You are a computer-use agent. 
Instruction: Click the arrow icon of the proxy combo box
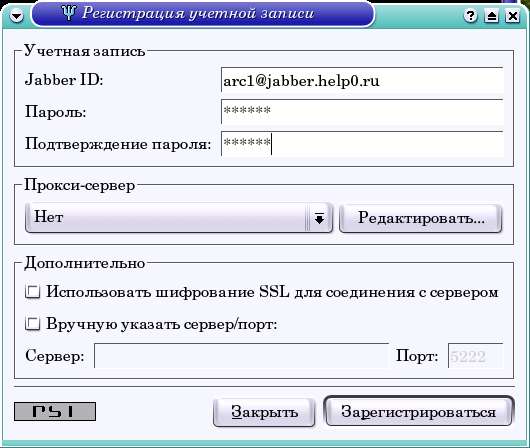[319, 218]
